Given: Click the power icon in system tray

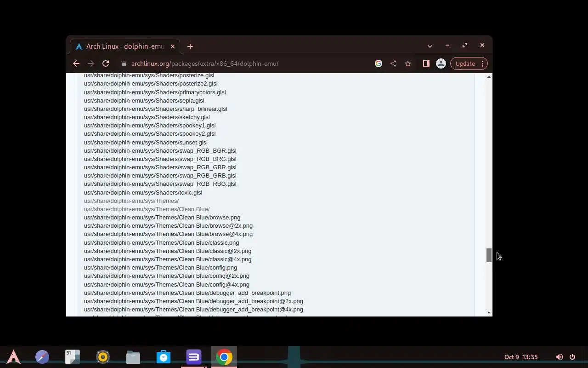Looking at the screenshot, I should [572, 357].
